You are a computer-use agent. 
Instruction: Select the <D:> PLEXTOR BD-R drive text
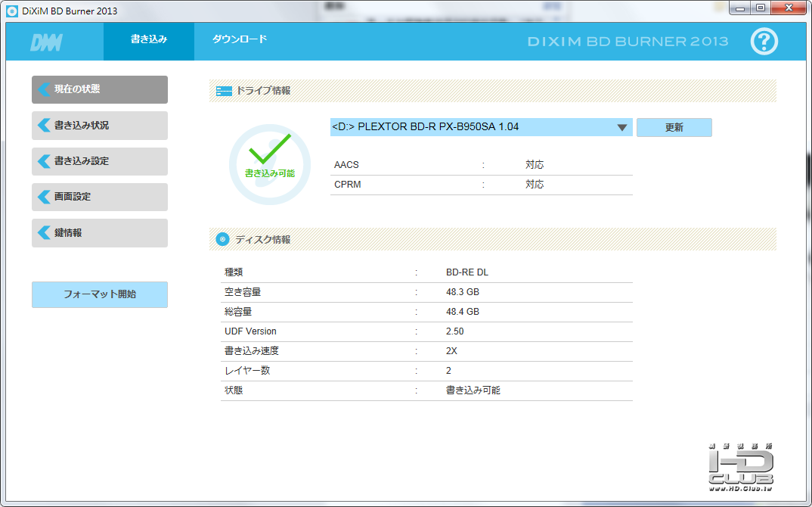click(x=425, y=127)
